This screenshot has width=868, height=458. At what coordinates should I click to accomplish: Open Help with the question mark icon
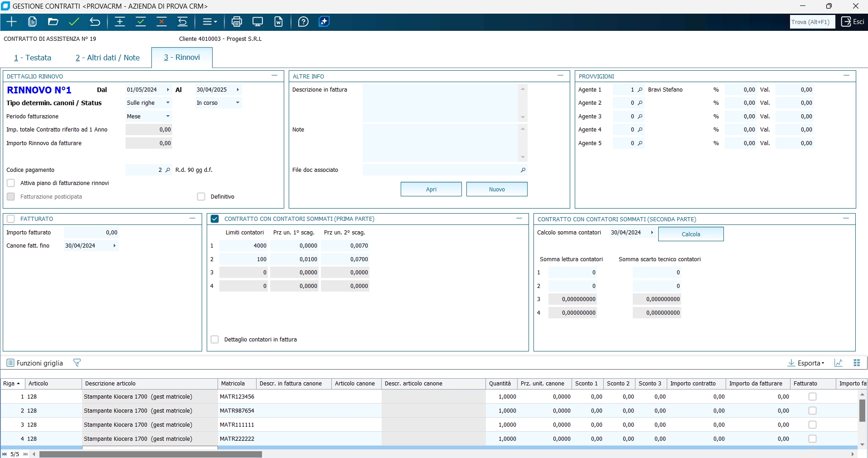coord(303,22)
